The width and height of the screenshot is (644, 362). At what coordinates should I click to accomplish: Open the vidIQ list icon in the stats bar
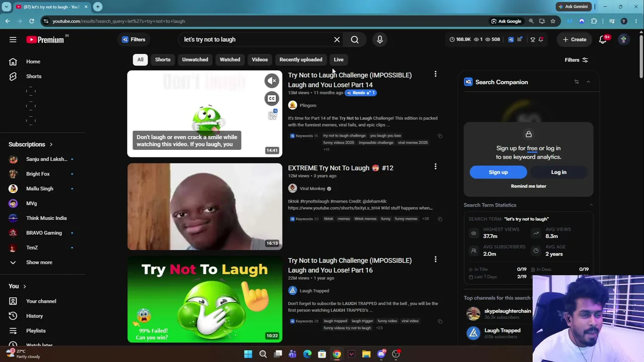(x=520, y=40)
